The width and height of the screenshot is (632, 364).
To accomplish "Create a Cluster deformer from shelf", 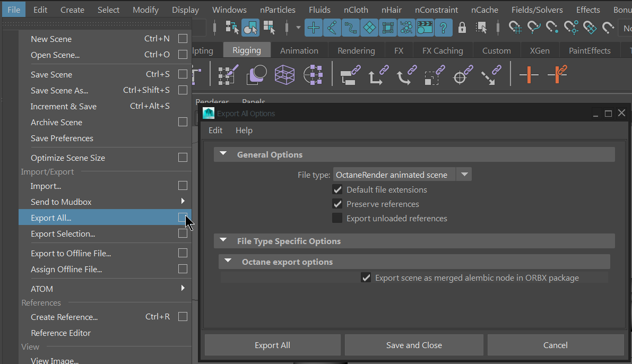I will tap(313, 75).
